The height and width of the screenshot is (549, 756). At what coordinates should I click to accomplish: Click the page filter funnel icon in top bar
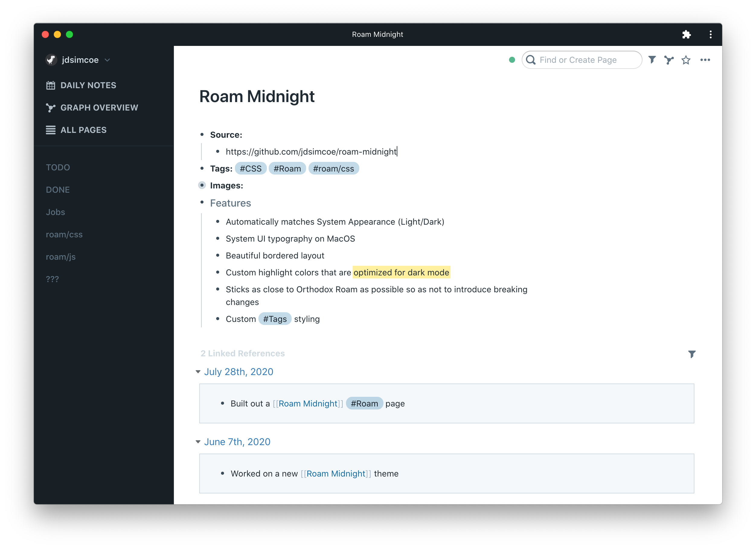[x=652, y=60]
